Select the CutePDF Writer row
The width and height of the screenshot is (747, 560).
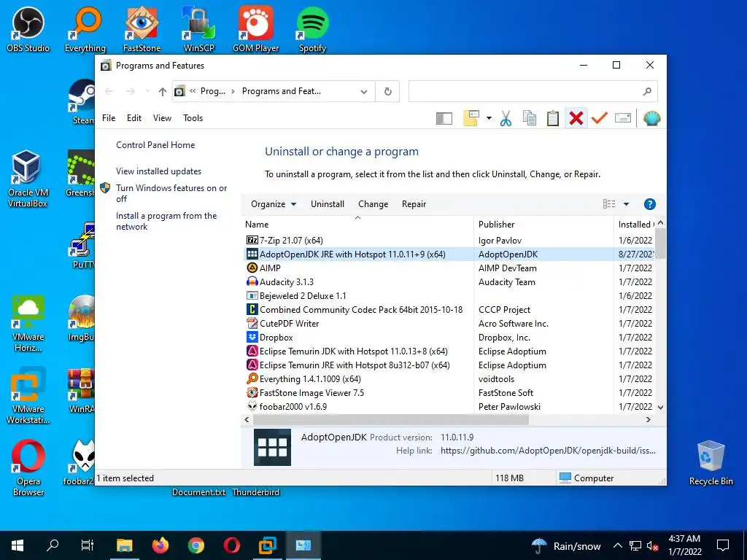click(448, 323)
